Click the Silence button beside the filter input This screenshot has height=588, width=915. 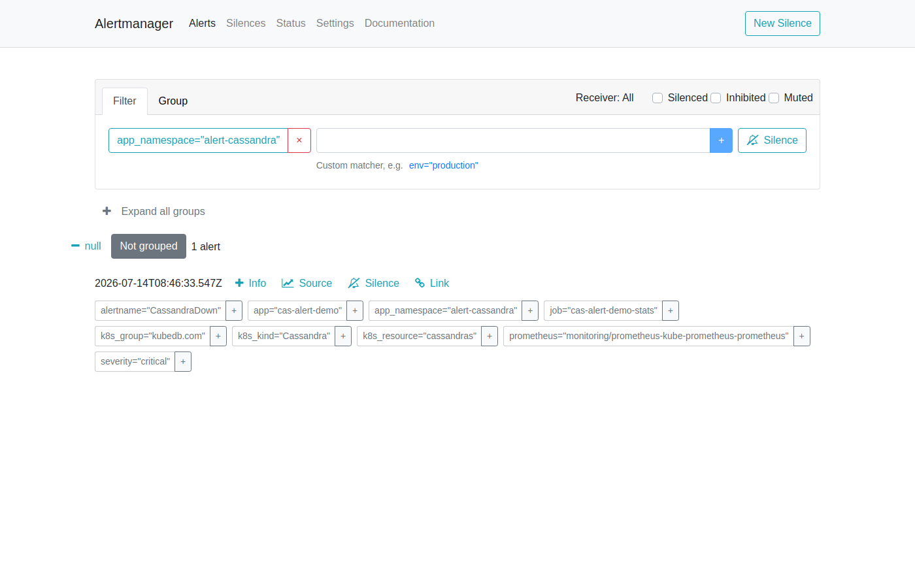coord(772,140)
